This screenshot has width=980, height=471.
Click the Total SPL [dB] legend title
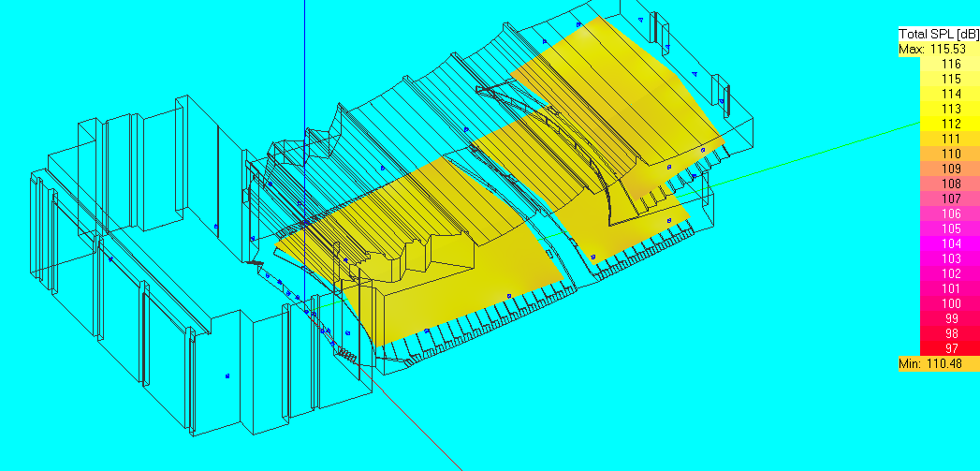tap(939, 34)
